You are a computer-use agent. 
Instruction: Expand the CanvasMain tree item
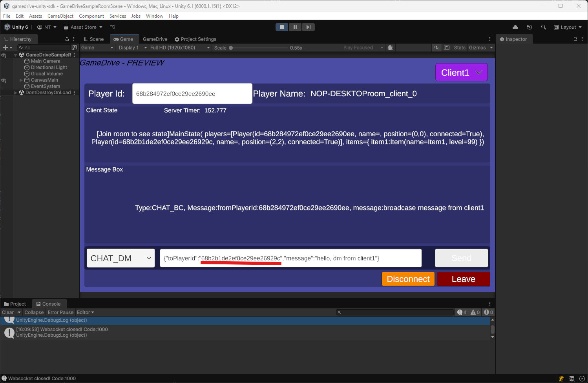(21, 80)
